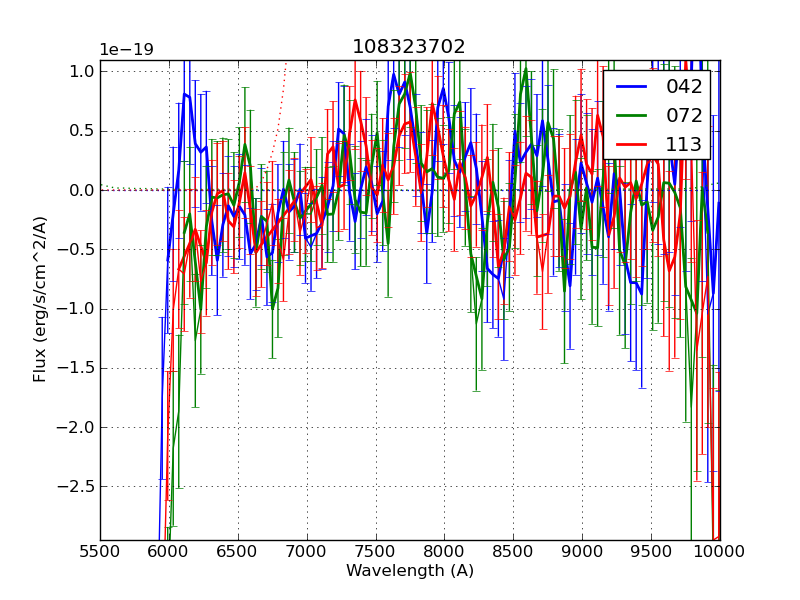Click the 7000 x-axis tick label
Screen dimensions: 800x600
307,551
